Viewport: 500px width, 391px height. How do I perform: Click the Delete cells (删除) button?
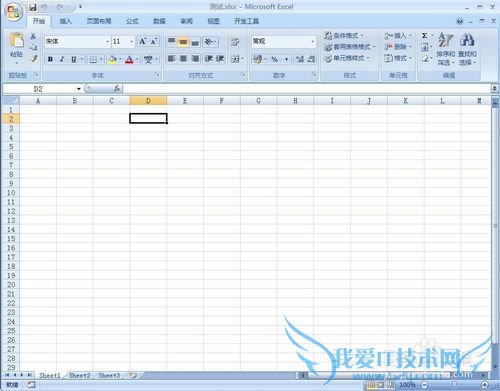(398, 47)
